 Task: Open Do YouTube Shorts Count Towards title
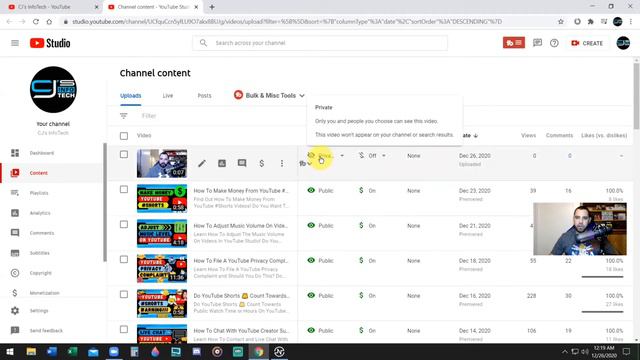point(241,296)
